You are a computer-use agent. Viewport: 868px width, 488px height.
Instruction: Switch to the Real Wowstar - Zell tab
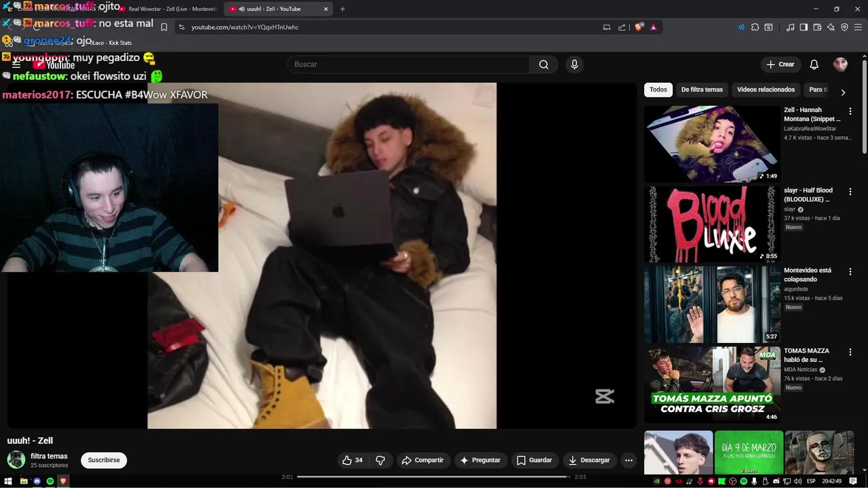point(170,9)
